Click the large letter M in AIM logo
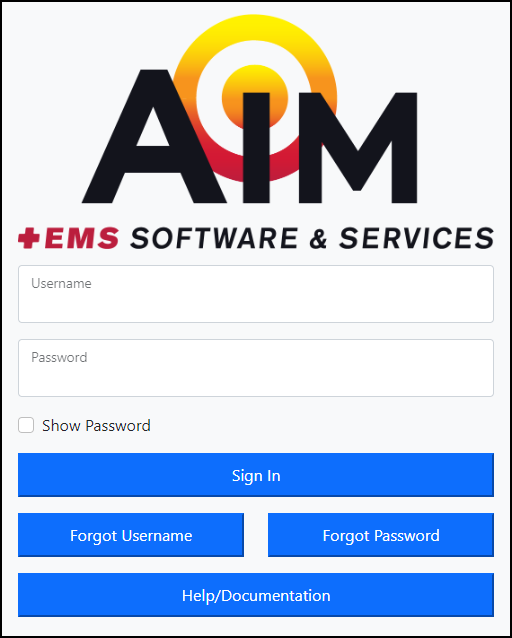The height and width of the screenshot is (638, 512). click(358, 148)
